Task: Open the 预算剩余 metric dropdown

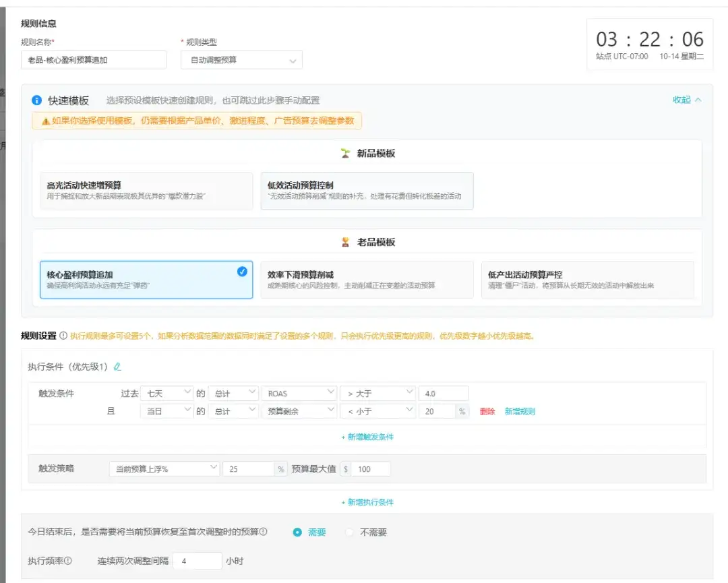Action: tap(299, 411)
